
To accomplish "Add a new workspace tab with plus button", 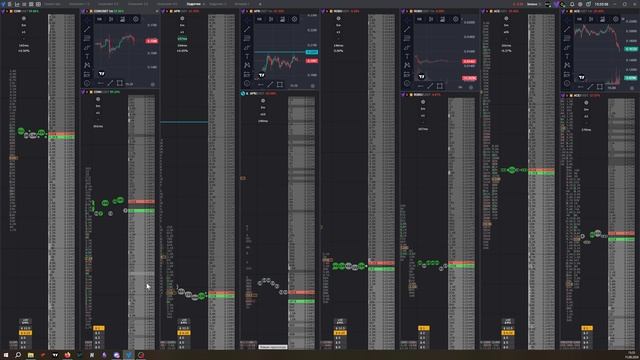I will coord(260,4).
